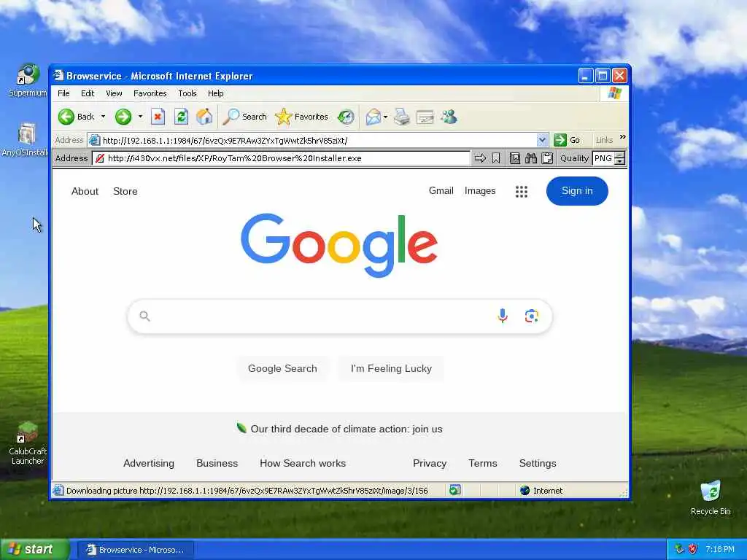This screenshot has width=747, height=560.
Task: Click the magnifier icon in Google search box
Action: 145,316
